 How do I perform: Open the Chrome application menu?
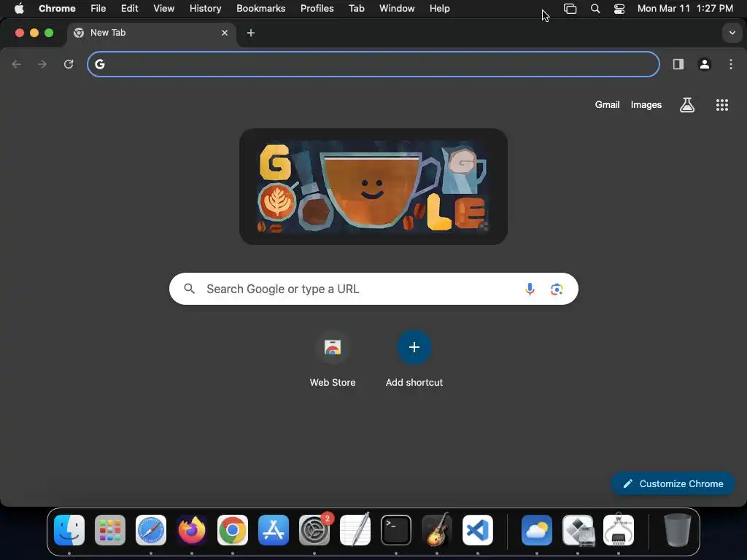57,9
